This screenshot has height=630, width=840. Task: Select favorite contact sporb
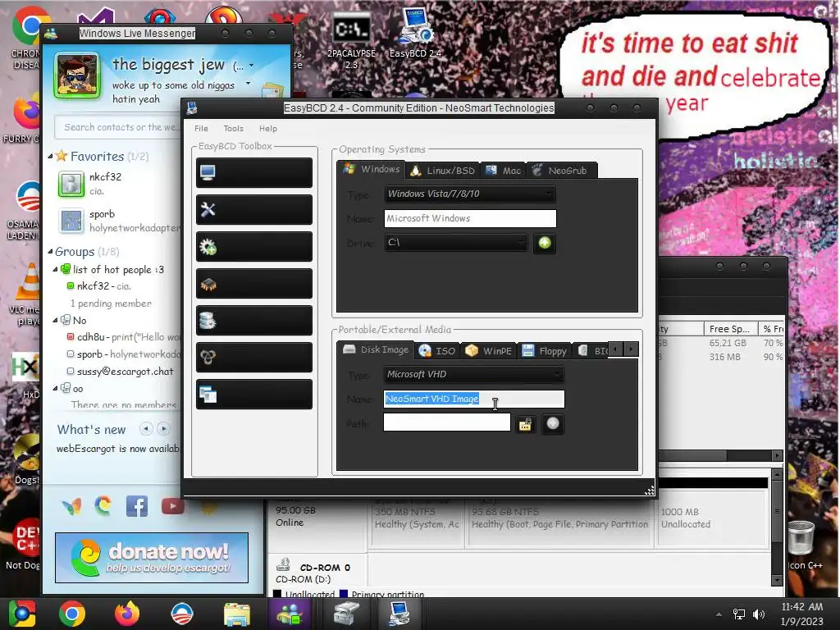(118, 221)
